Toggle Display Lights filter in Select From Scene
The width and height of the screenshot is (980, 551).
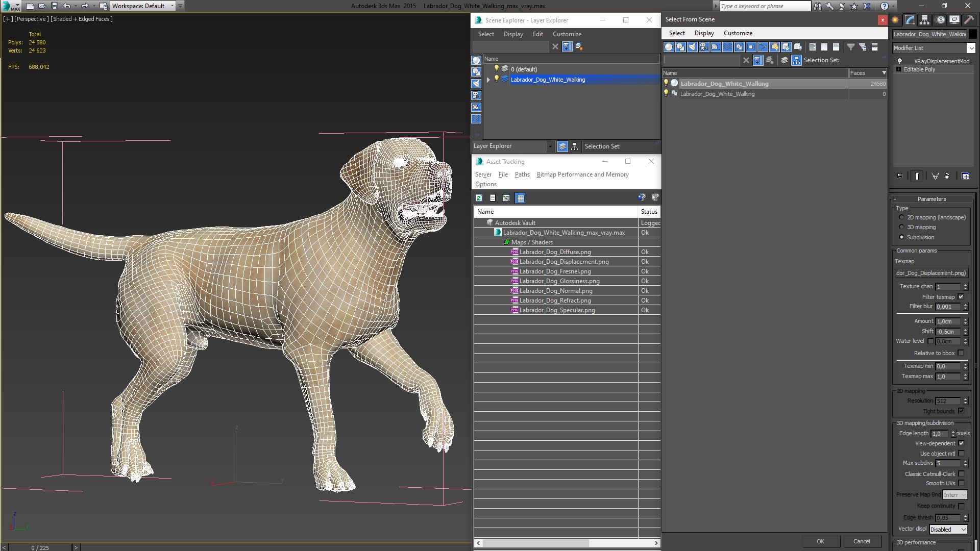point(692,47)
